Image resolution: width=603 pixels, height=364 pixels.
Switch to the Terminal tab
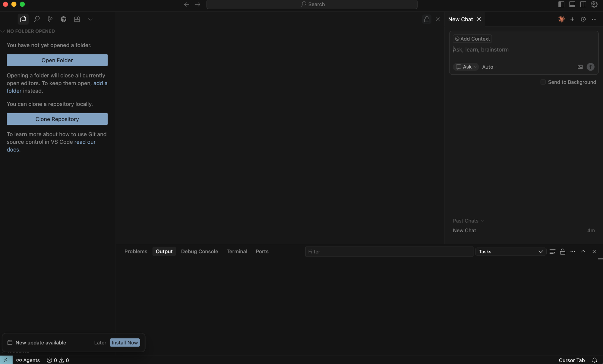pyautogui.click(x=237, y=252)
